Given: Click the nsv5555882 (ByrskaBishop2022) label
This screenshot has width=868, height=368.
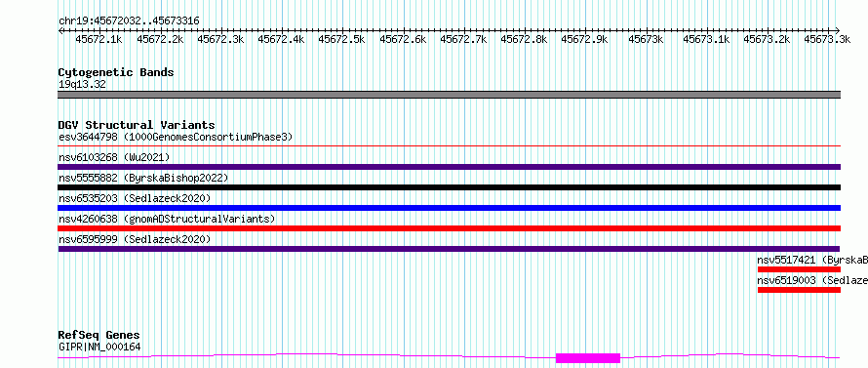Looking at the screenshot, I should (x=143, y=178).
